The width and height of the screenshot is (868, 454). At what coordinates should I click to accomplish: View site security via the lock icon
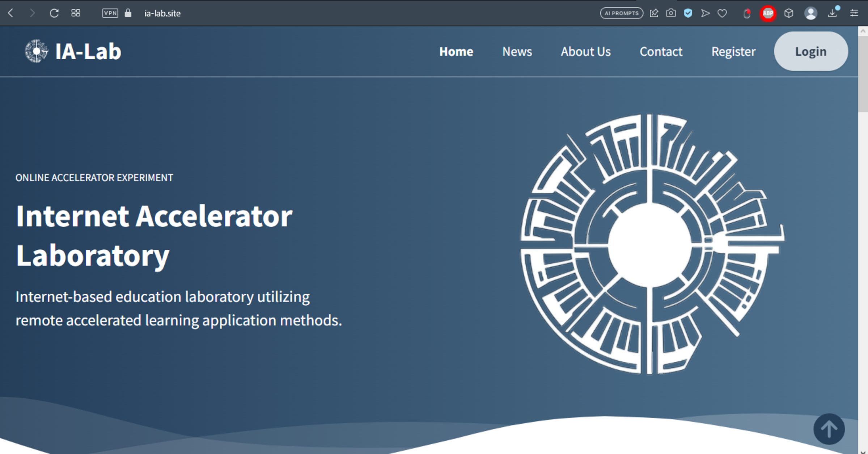[127, 13]
